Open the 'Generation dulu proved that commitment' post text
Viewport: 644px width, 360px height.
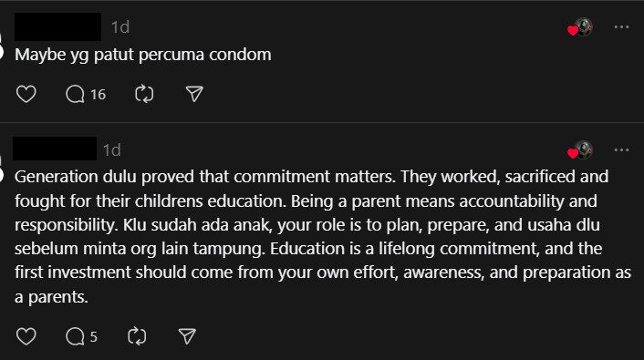click(322, 236)
